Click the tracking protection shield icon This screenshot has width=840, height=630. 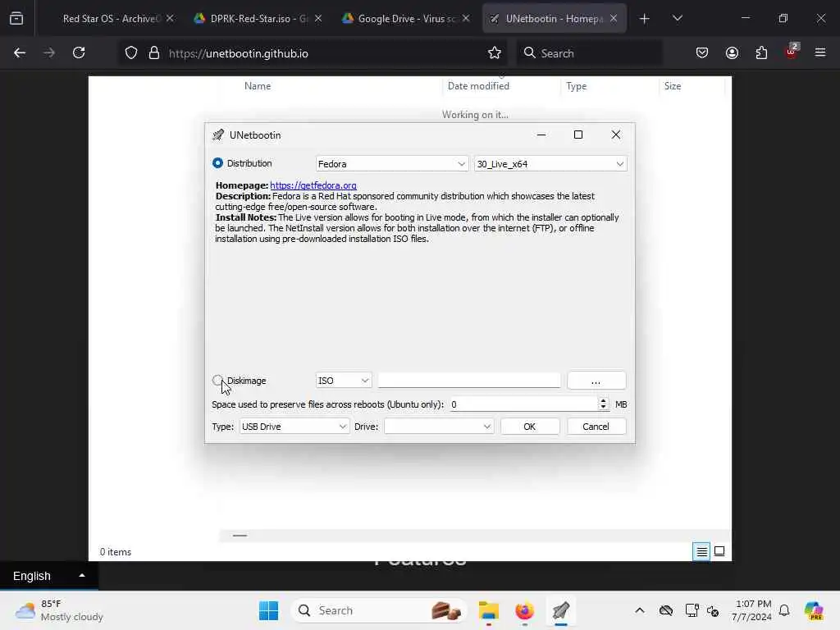click(131, 53)
